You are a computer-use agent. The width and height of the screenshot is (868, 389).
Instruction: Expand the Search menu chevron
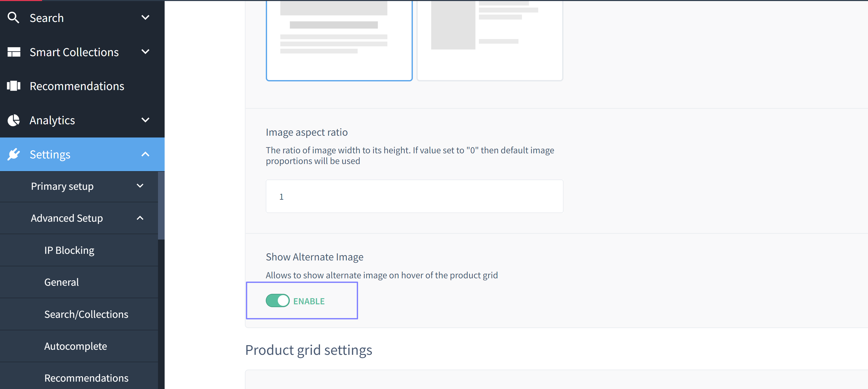point(145,18)
